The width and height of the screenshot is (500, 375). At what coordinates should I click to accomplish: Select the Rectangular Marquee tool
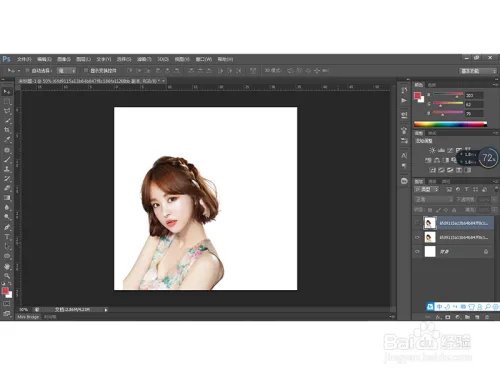(7, 101)
